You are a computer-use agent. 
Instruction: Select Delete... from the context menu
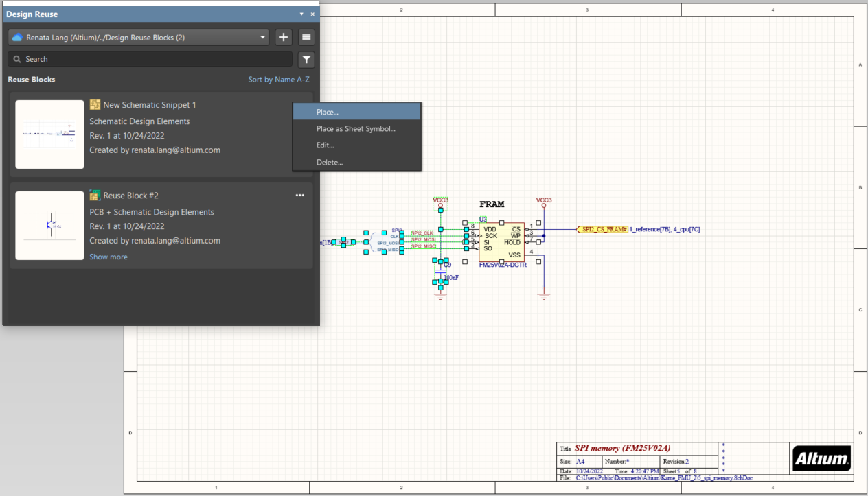(329, 162)
